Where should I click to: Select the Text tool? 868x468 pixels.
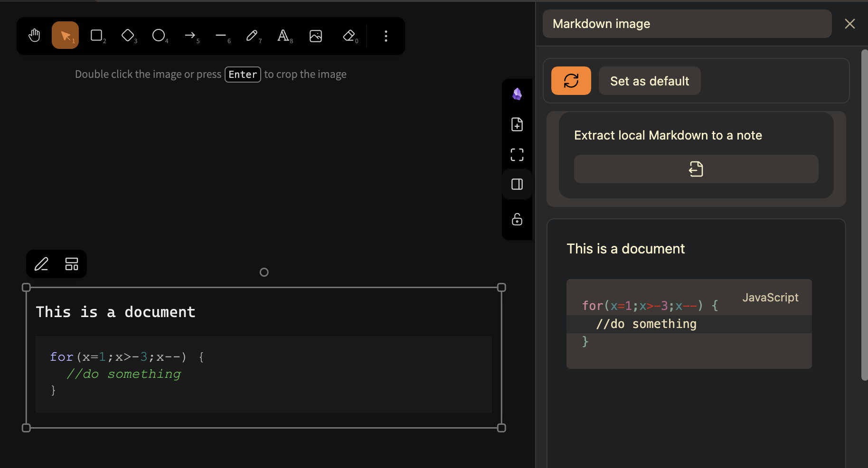[x=284, y=36]
